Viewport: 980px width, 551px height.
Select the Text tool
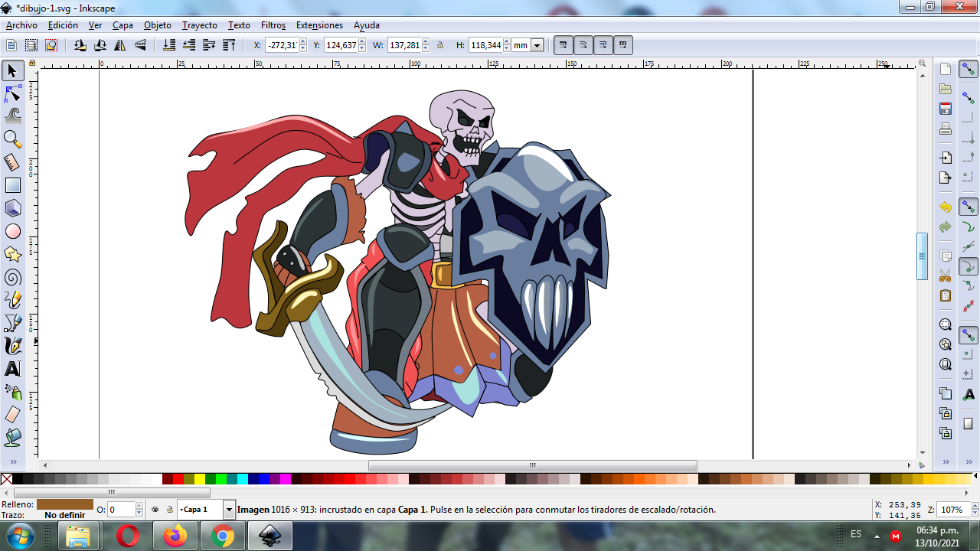[12, 369]
